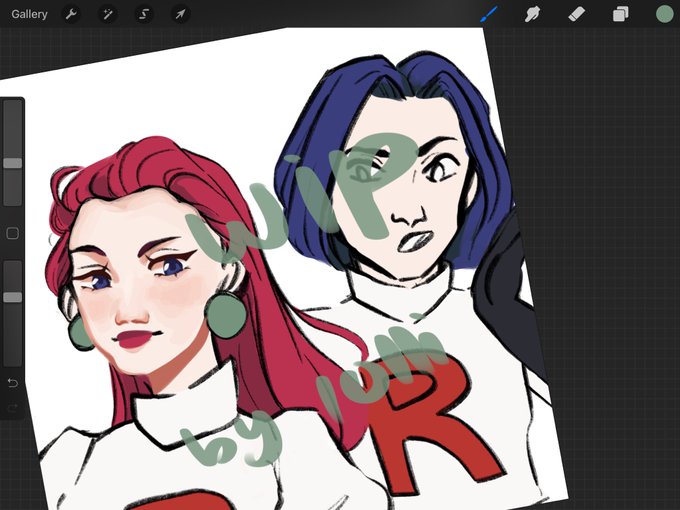This screenshot has width=680, height=510.
Task: Select the Brush tool
Action: 489,14
